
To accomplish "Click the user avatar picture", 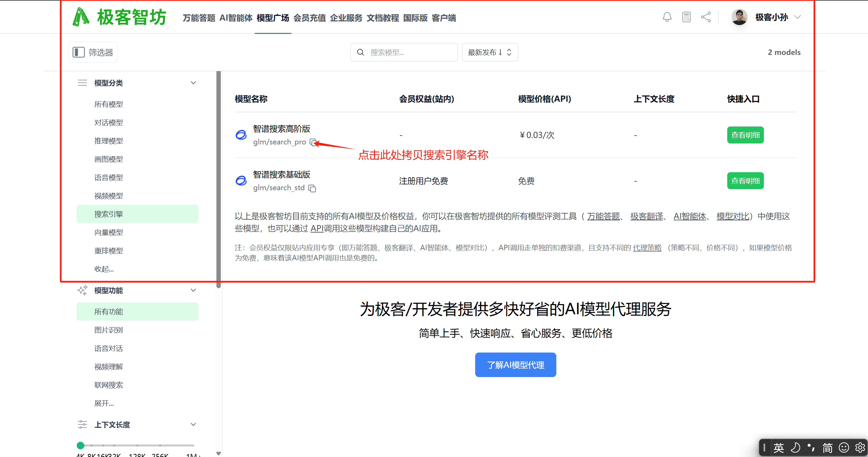I will [x=739, y=17].
